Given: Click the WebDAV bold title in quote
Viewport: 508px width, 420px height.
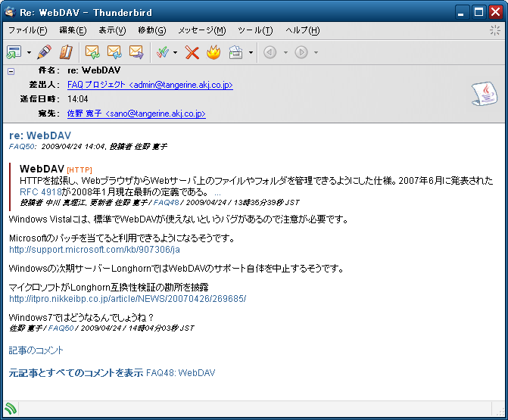Looking at the screenshot, I should (42, 169).
